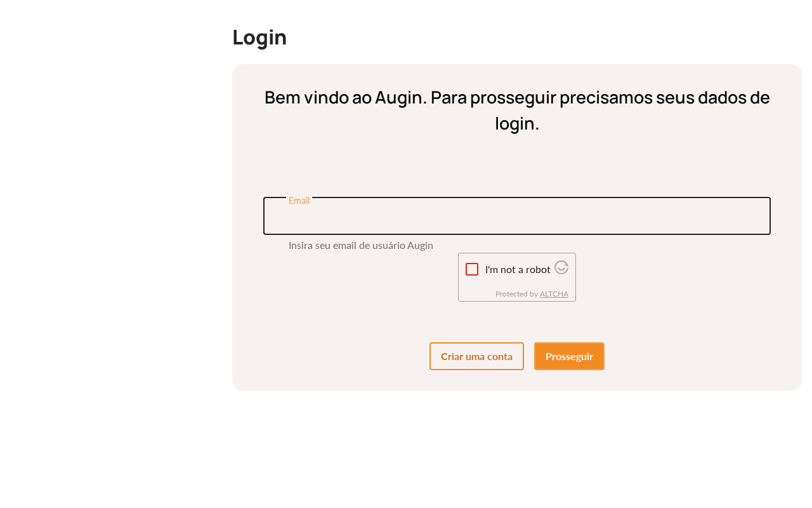812x508 pixels.
Task: Click the word "dados" in the welcome message
Action: (x=723, y=98)
